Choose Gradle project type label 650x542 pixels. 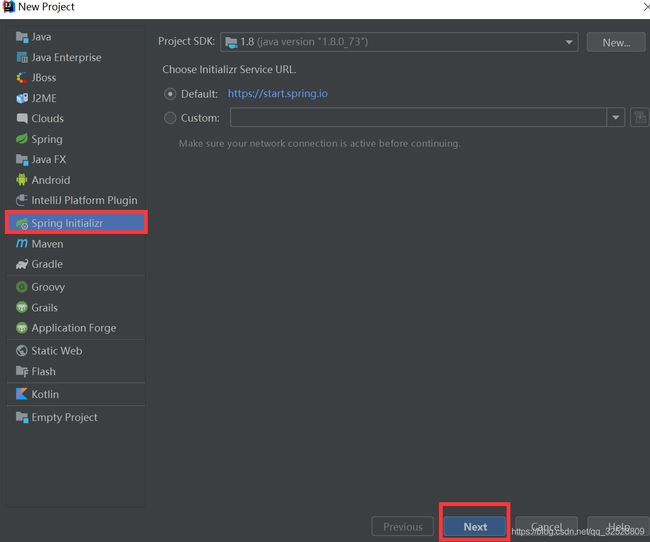(x=47, y=264)
